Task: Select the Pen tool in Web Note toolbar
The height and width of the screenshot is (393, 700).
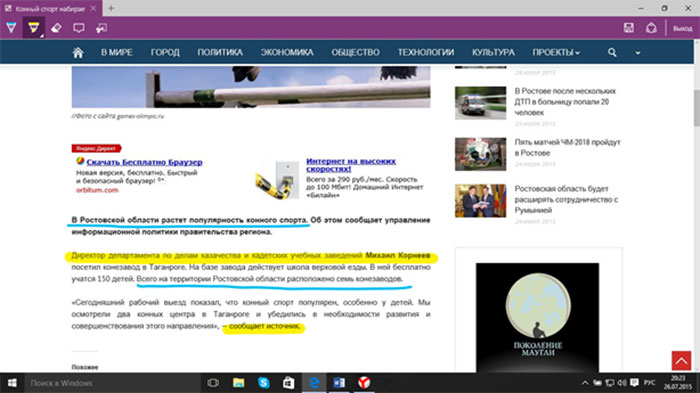Action: click(x=11, y=28)
